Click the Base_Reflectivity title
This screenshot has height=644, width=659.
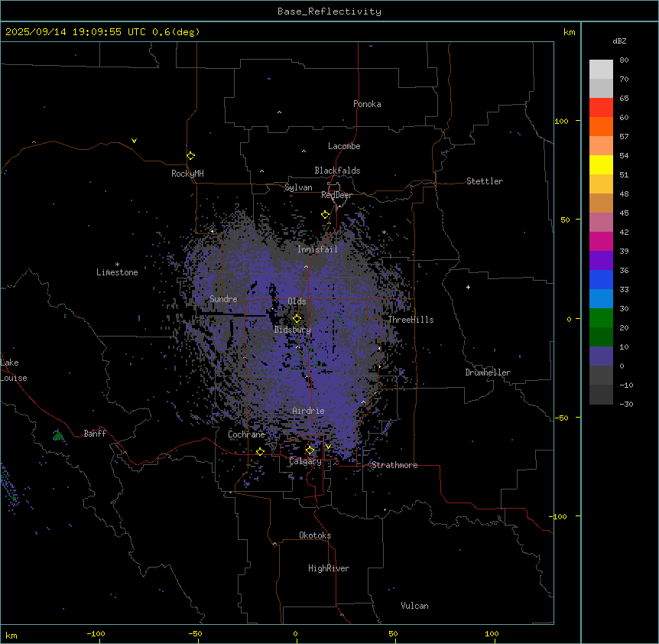coord(329,11)
